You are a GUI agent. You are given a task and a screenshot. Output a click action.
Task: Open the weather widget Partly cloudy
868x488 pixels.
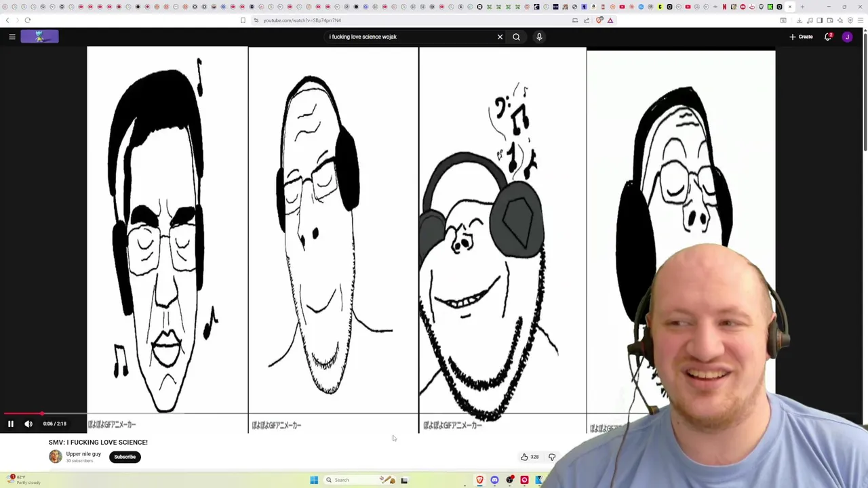[24, 480]
